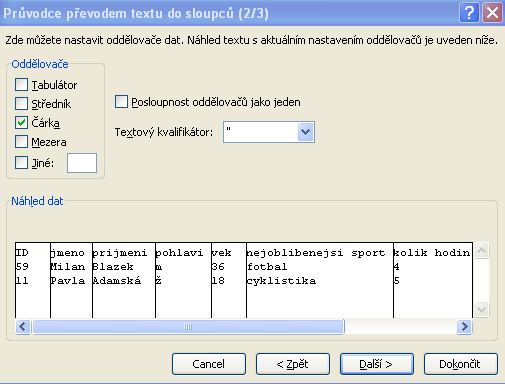Click the preview scroll right arrow
505x384 pixels.
coord(464,326)
